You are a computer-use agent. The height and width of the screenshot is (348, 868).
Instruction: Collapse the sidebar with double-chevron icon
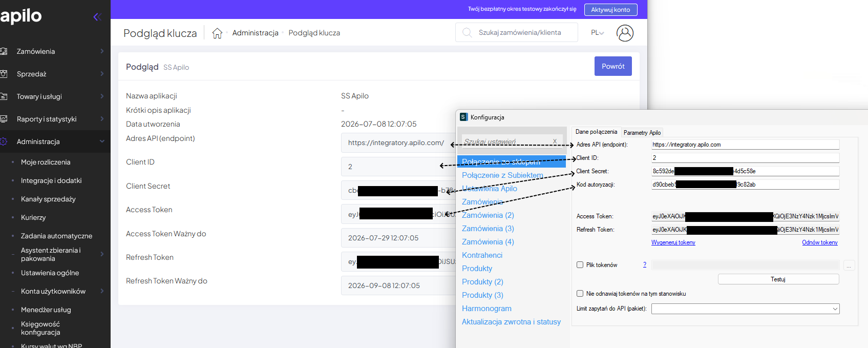(97, 17)
